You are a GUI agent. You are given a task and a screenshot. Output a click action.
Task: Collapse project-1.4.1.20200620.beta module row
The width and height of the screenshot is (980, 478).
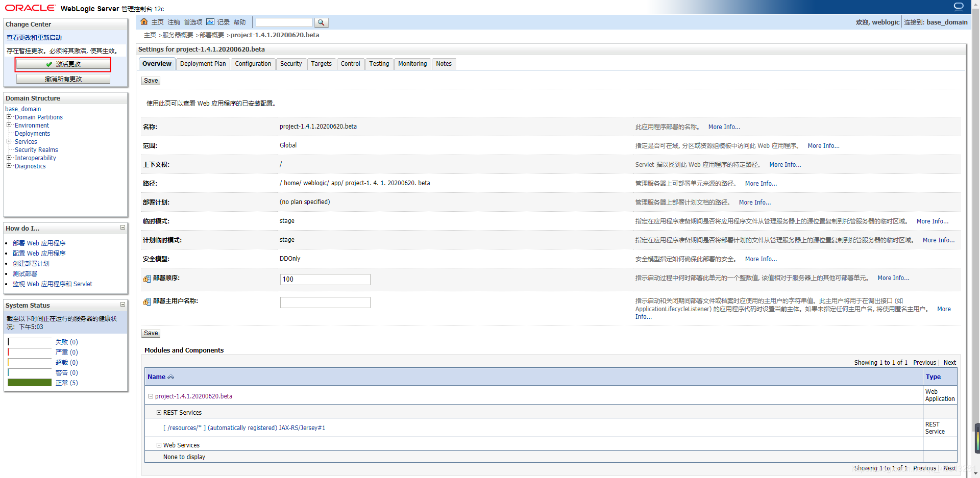click(x=151, y=396)
